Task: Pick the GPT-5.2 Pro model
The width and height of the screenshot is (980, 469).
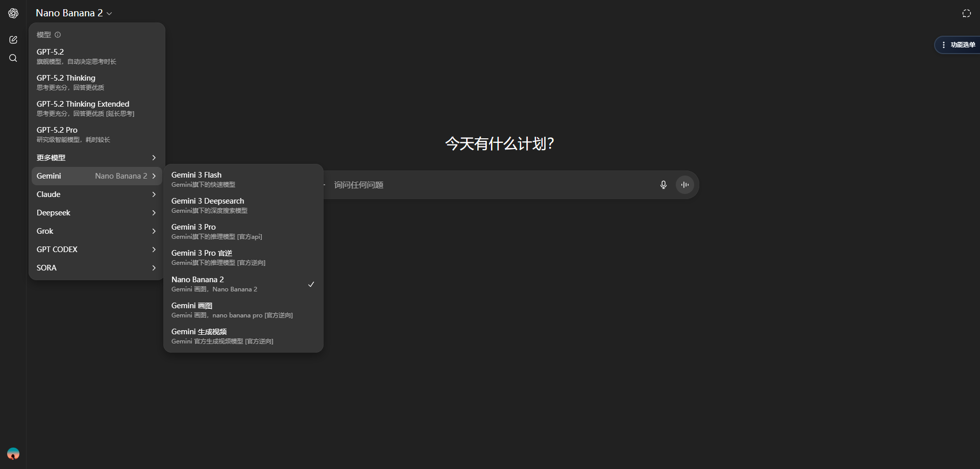Action: tap(96, 134)
